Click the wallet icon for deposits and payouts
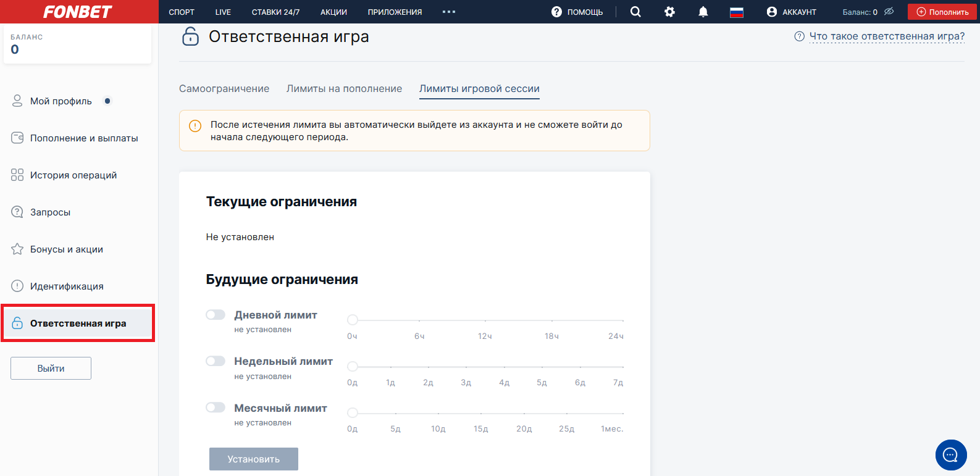Screen dimensions: 980x476 [17, 138]
